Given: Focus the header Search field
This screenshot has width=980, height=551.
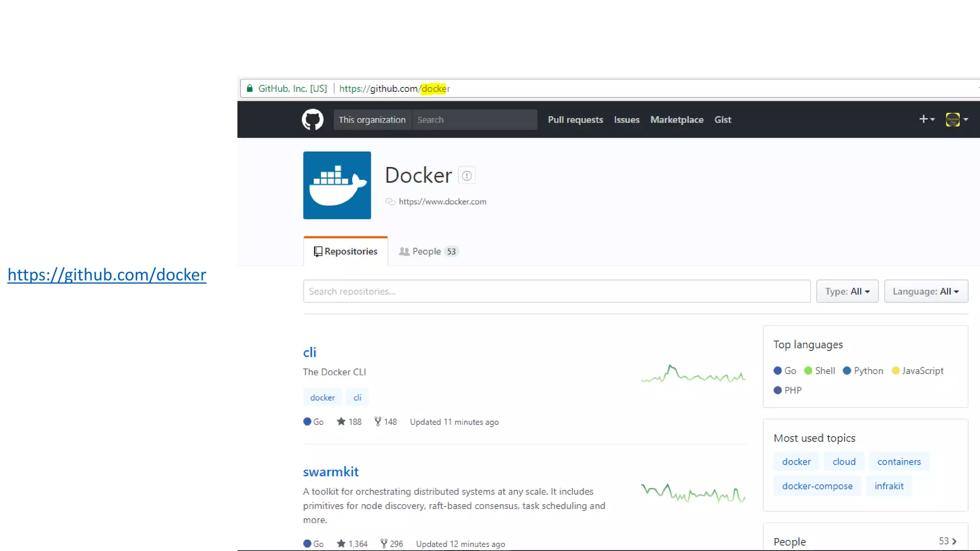Looking at the screenshot, I should (474, 120).
